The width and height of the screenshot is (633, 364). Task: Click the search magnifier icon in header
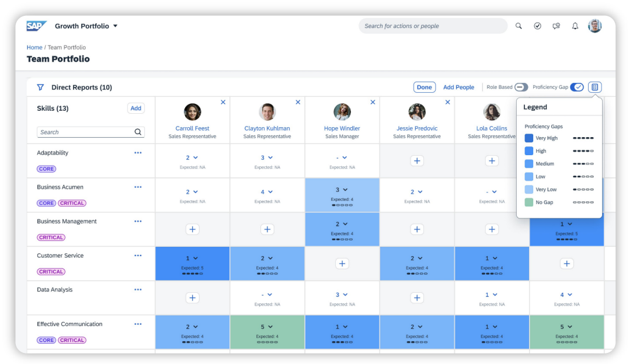click(x=519, y=26)
